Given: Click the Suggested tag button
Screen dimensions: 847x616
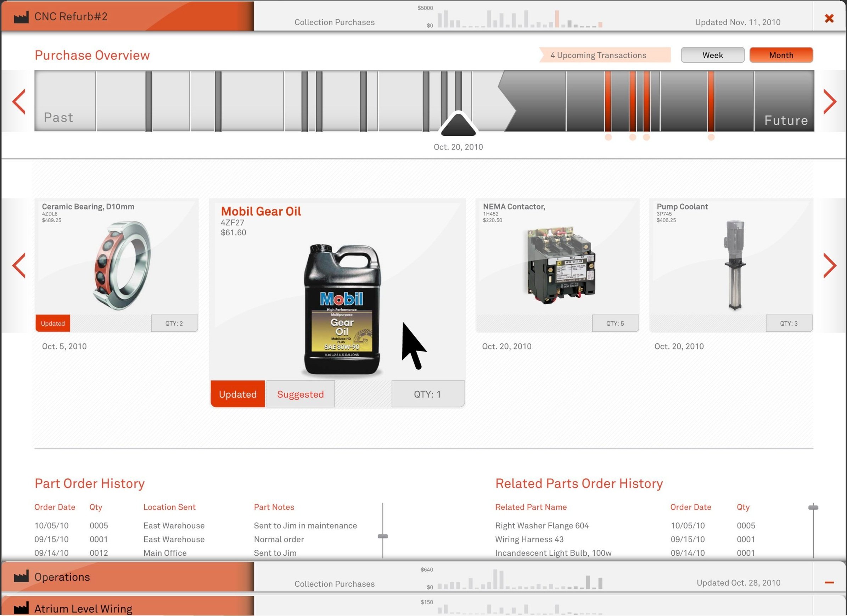Looking at the screenshot, I should [300, 394].
